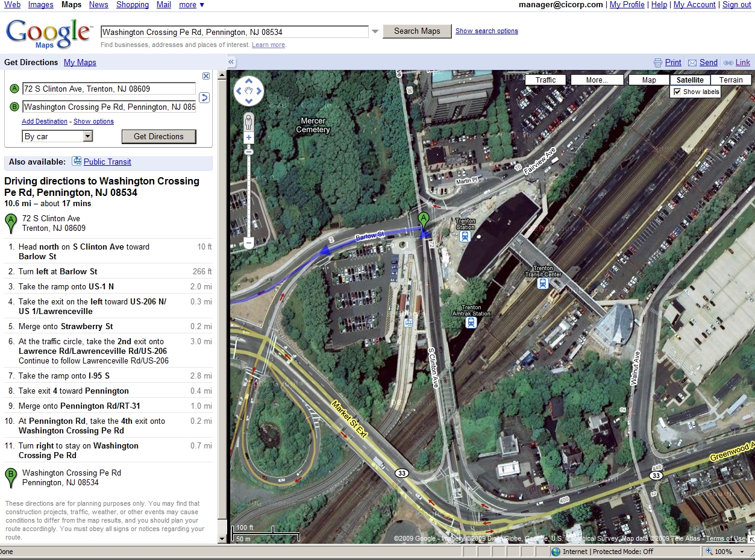Click the Learn more link
This screenshot has width=755, height=560.
pos(268,45)
